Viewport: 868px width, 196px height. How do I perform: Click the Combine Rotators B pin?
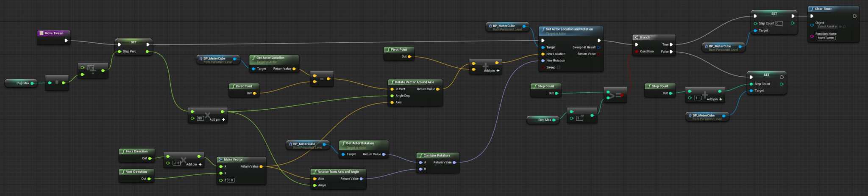click(x=420, y=169)
